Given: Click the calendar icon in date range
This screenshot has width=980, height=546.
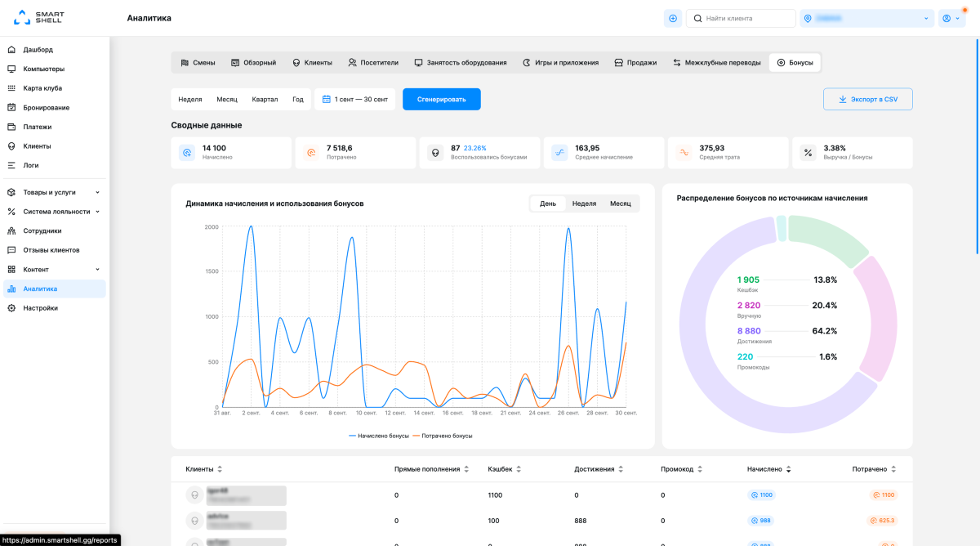Looking at the screenshot, I should click(327, 99).
